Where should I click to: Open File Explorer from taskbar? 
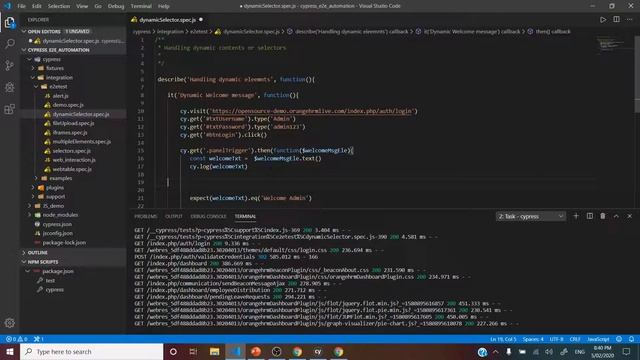click(214, 351)
